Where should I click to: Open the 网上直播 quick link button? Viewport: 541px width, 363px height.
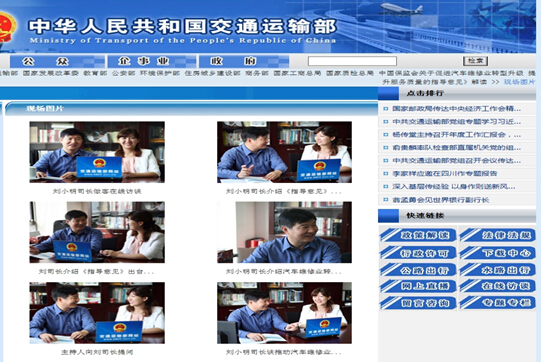click(418, 286)
